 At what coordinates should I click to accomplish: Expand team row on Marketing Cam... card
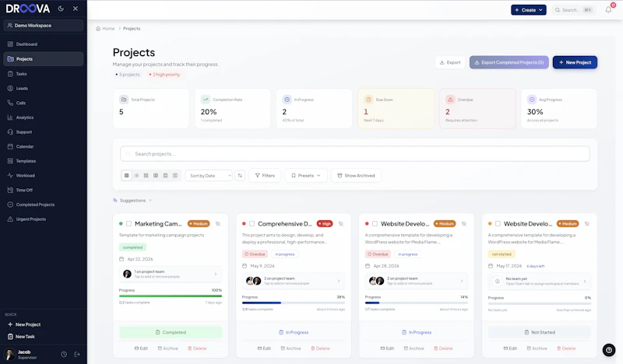click(x=171, y=274)
